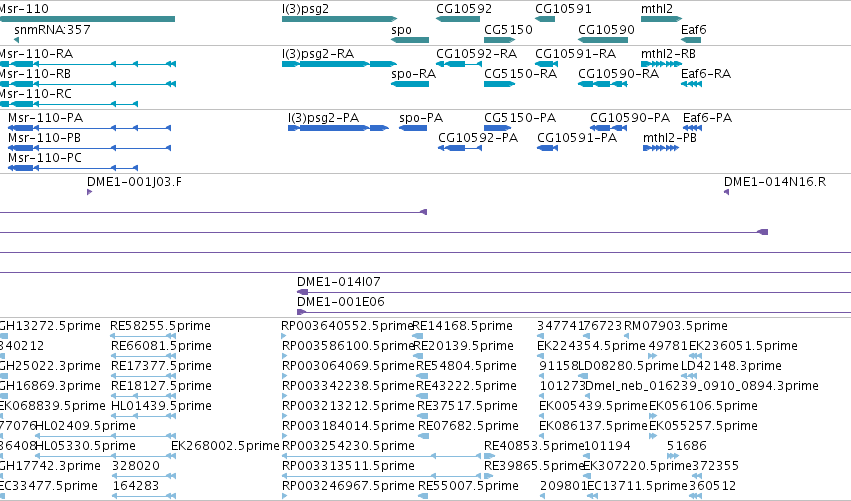The height and width of the screenshot is (501, 851).
Task: Select the CG10590 gene label
Action: (x=606, y=30)
